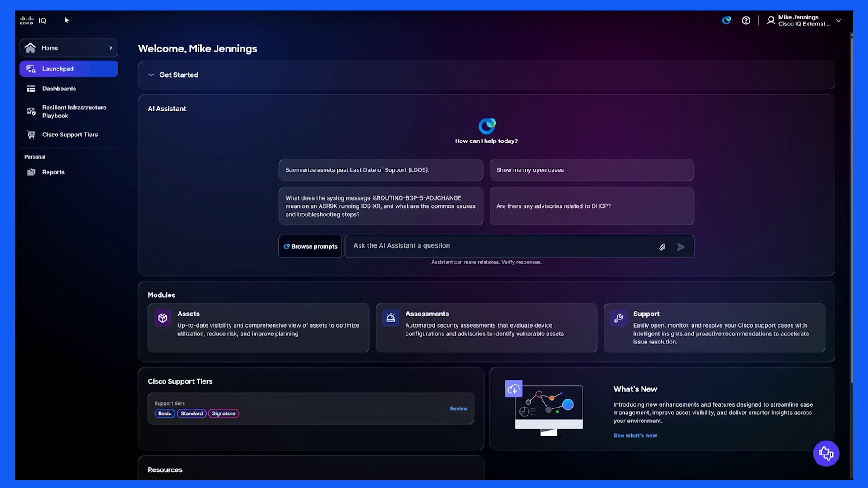Open Dashboards from the sidebar

point(69,89)
